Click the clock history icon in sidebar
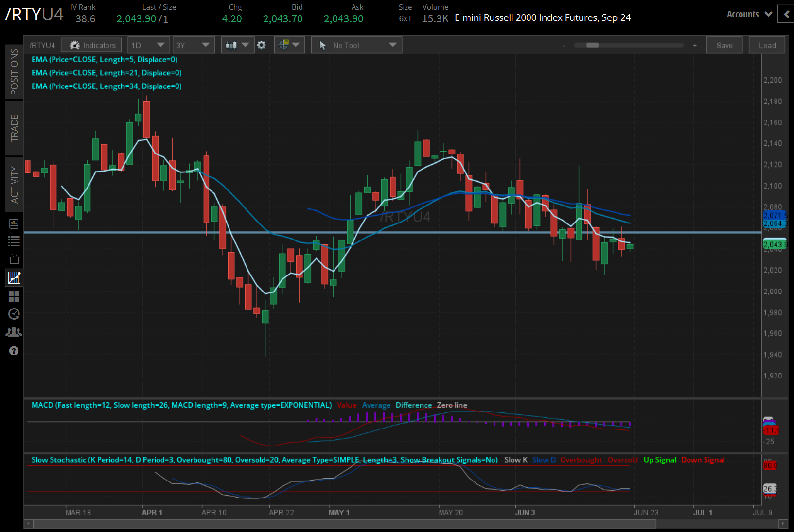The height and width of the screenshot is (532, 794). pyautogui.click(x=14, y=314)
